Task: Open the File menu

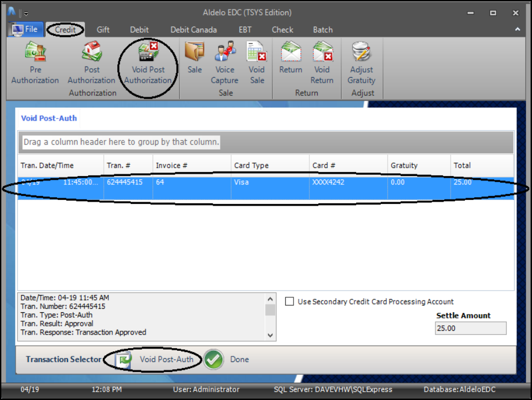Action: click(x=26, y=30)
